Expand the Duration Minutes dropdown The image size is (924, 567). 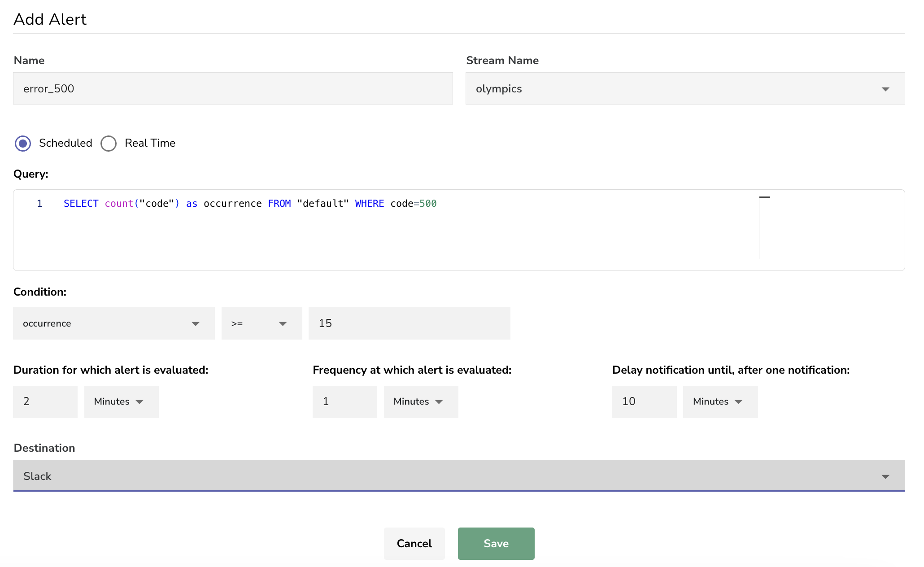tap(121, 401)
